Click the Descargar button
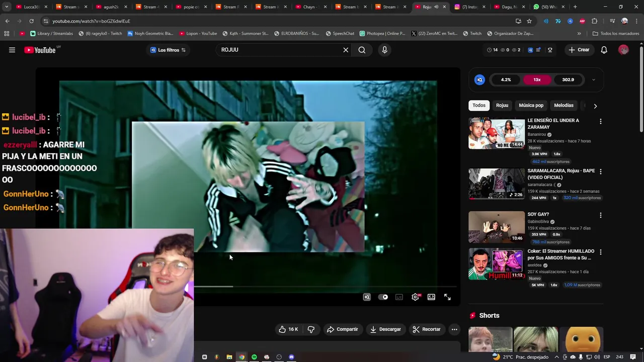Image resolution: width=644 pixels, height=362 pixels. 385,329
